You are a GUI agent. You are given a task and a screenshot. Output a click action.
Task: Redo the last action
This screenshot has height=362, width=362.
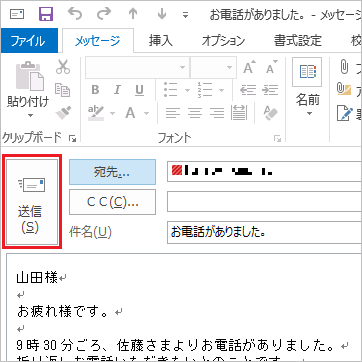click(104, 14)
